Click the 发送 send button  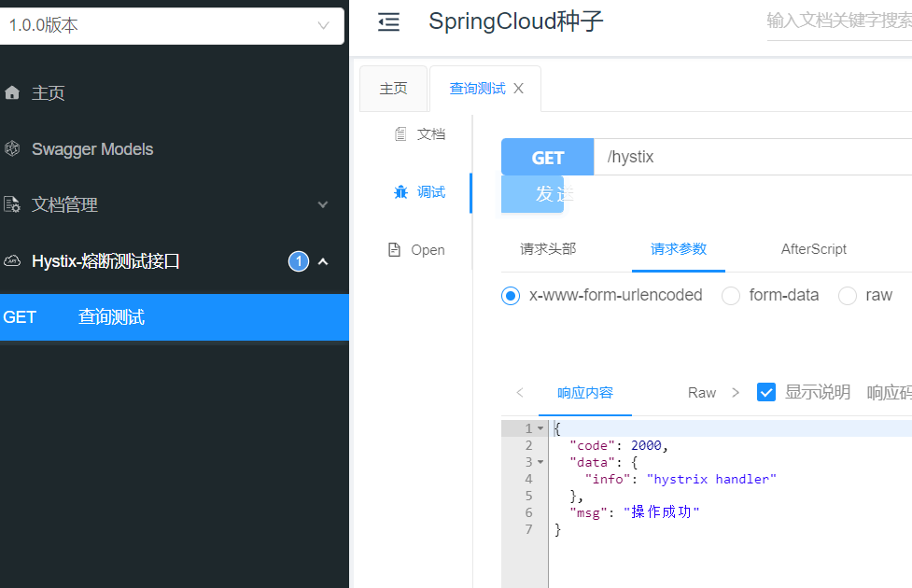(532, 194)
